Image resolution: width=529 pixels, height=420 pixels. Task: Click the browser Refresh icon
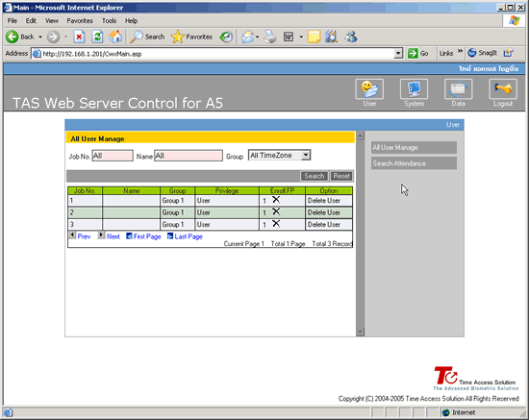[x=97, y=37]
